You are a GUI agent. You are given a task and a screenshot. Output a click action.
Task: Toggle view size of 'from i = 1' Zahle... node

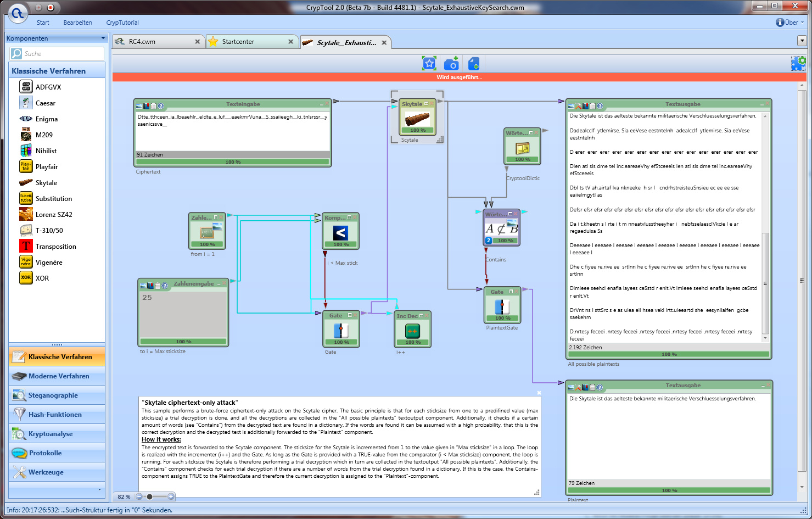[x=216, y=217]
